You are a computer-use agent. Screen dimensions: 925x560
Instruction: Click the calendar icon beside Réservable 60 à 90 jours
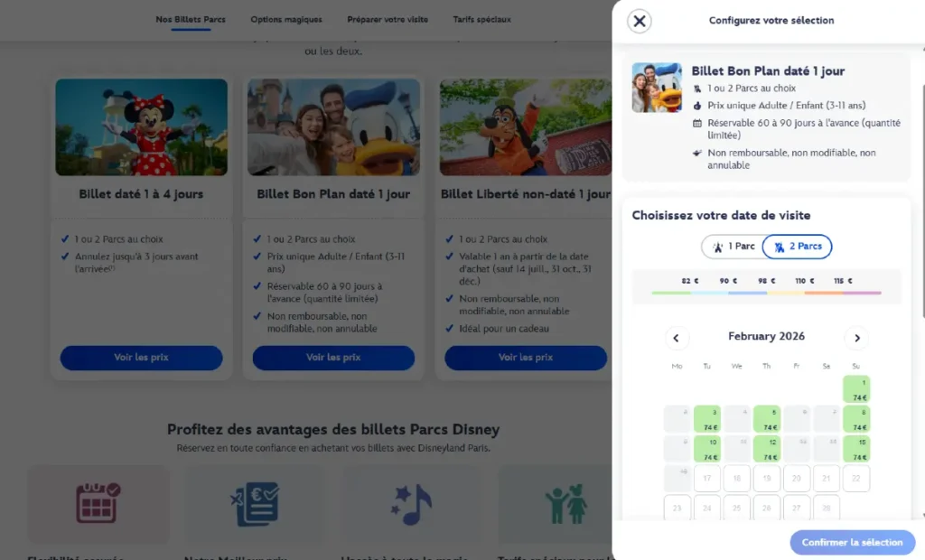pyautogui.click(x=698, y=123)
